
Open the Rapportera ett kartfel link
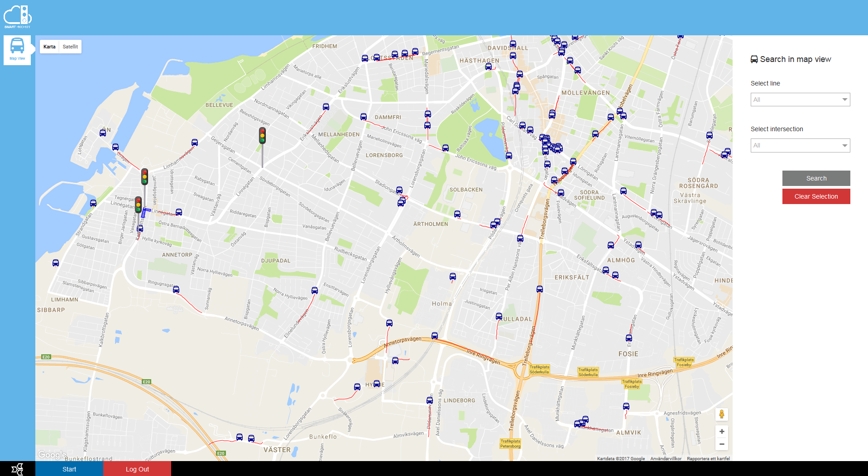coord(708,458)
